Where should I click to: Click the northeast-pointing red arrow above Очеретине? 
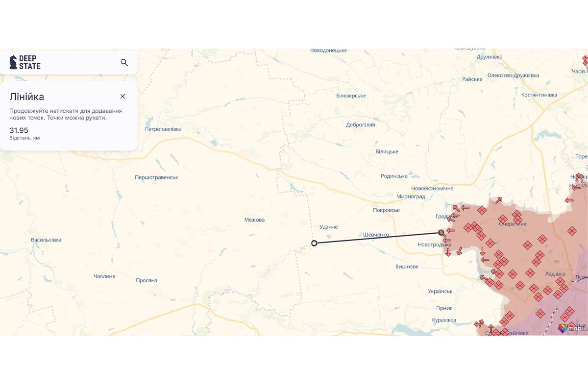point(498,200)
